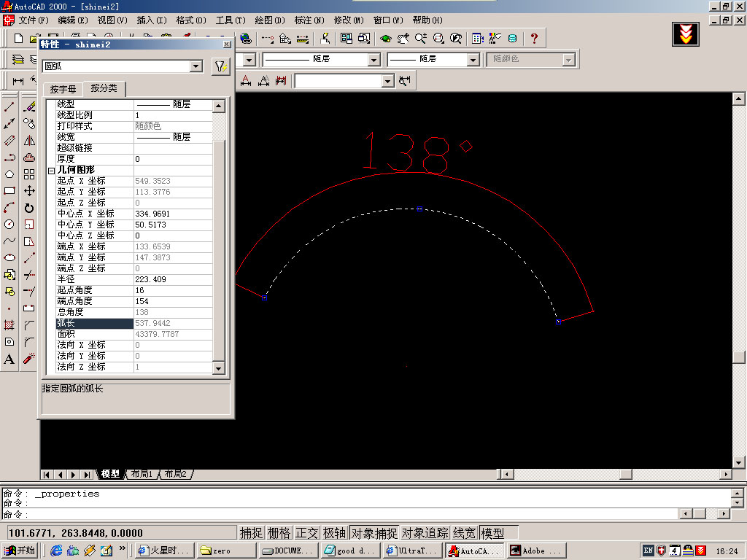The image size is (747, 560).
Task: Switch to the 布局1 layout tab
Action: pyautogui.click(x=142, y=474)
